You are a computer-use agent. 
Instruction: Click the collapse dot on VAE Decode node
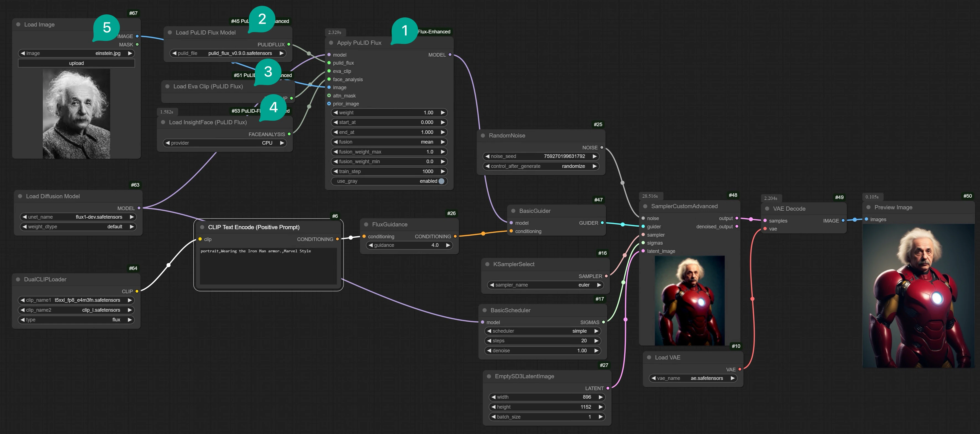(x=767, y=208)
